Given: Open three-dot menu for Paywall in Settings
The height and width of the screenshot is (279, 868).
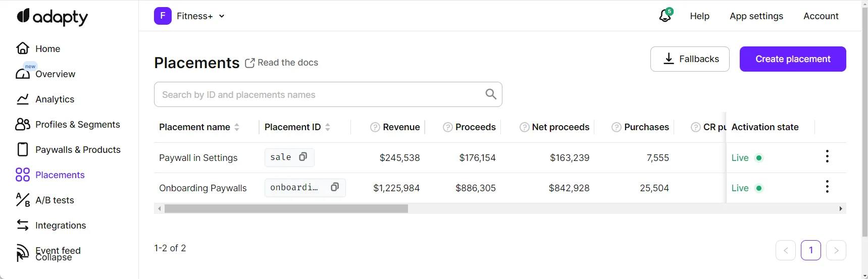Looking at the screenshot, I should (827, 157).
